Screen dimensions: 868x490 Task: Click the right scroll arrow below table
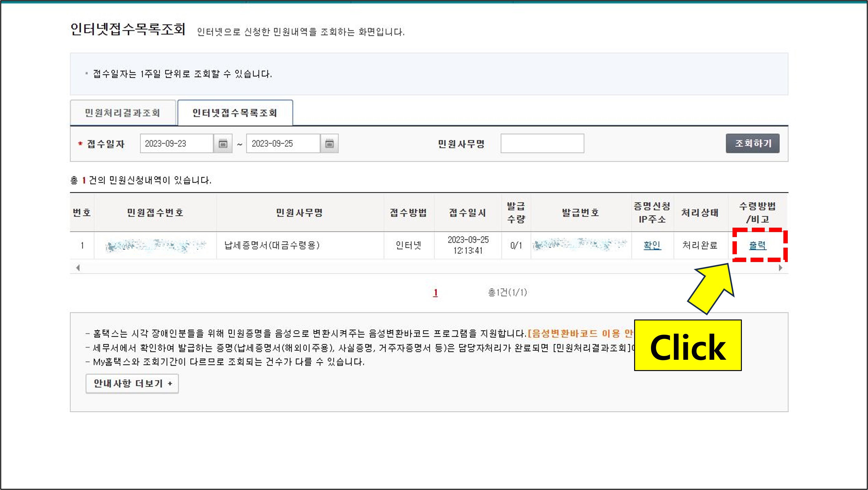(780, 268)
